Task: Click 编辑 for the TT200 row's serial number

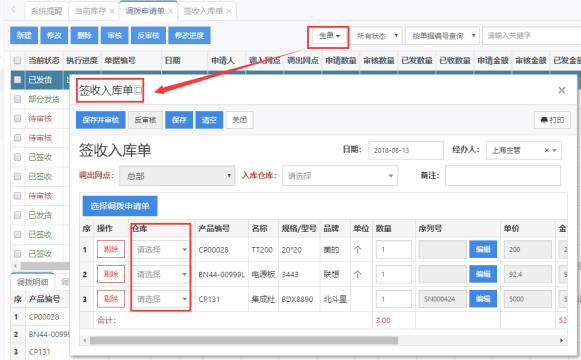Action: click(483, 249)
